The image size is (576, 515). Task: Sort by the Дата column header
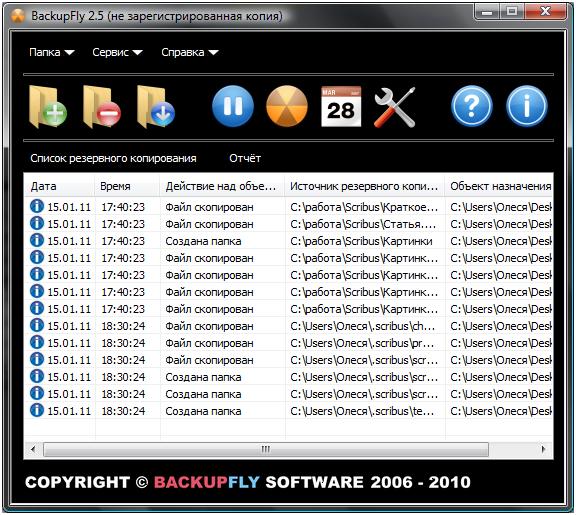59,186
